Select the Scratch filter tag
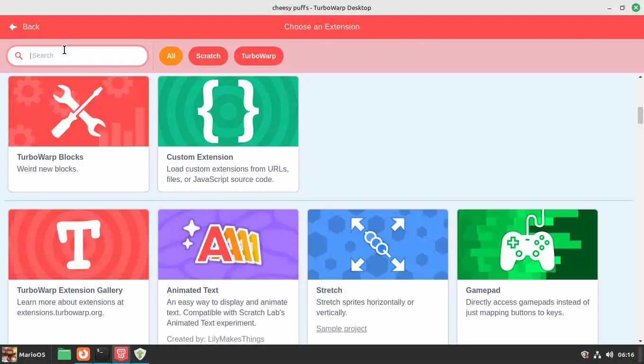 click(x=208, y=56)
